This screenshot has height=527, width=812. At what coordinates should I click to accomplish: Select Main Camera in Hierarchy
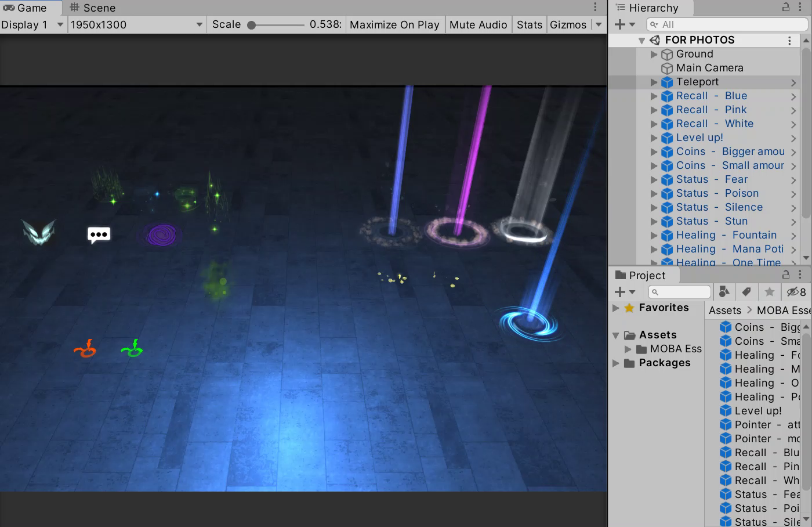[x=709, y=68]
